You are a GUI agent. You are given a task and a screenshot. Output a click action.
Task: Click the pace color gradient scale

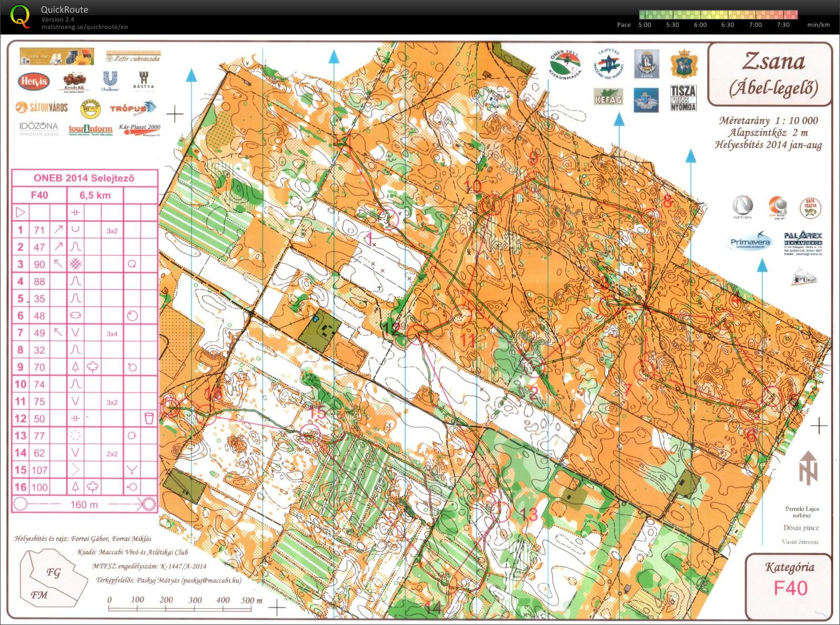click(x=718, y=15)
